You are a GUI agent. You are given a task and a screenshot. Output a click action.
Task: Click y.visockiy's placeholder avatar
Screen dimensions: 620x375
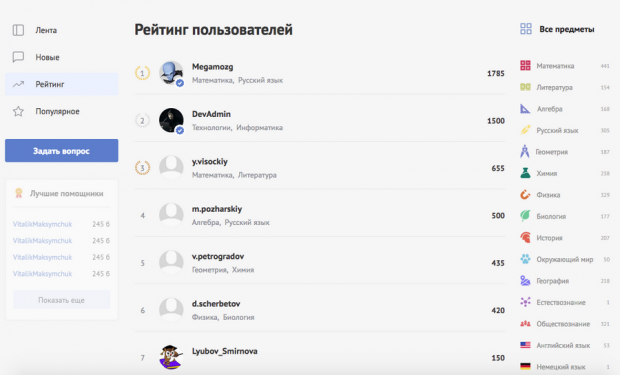[171, 168]
